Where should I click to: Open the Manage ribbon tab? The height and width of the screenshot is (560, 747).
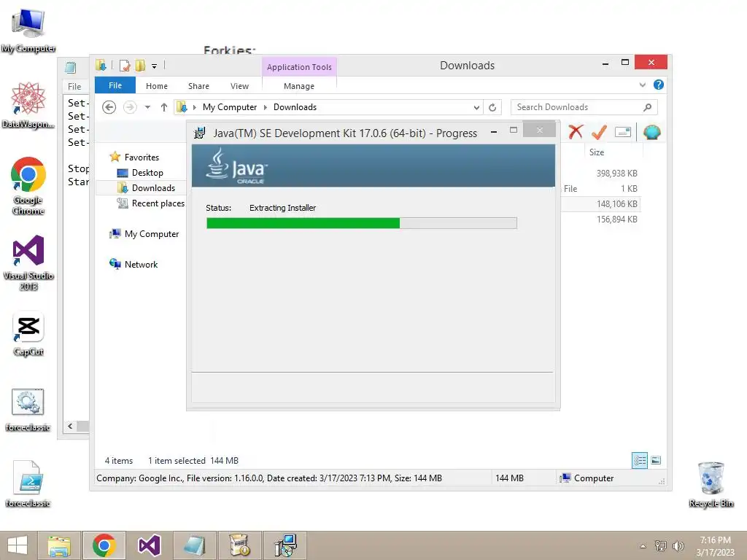tap(298, 86)
